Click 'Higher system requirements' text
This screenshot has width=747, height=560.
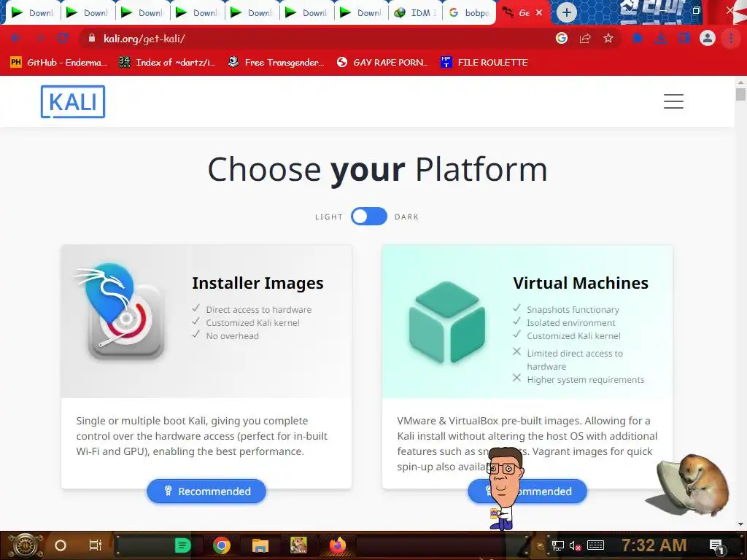[x=586, y=379]
